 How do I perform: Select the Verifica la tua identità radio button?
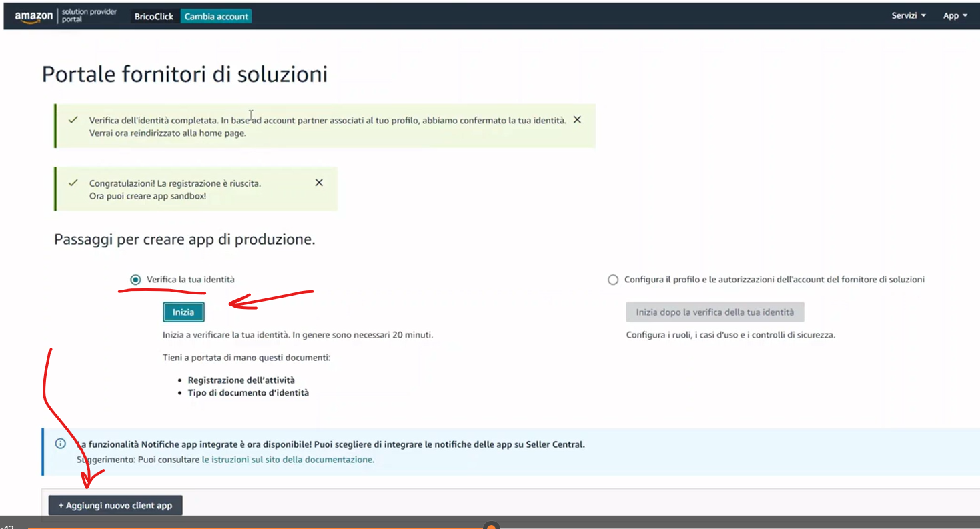(136, 280)
